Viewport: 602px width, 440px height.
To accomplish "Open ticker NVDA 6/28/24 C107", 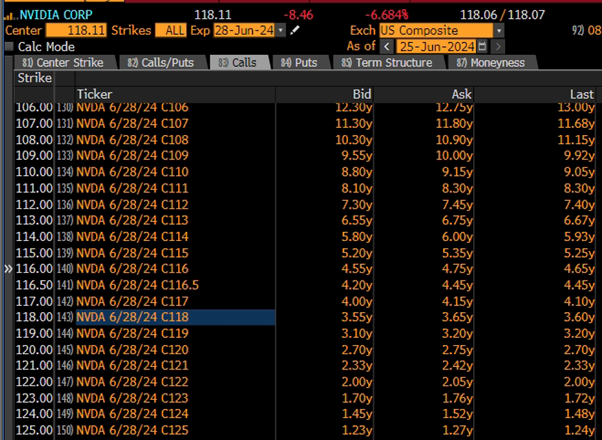I will 132,124.
